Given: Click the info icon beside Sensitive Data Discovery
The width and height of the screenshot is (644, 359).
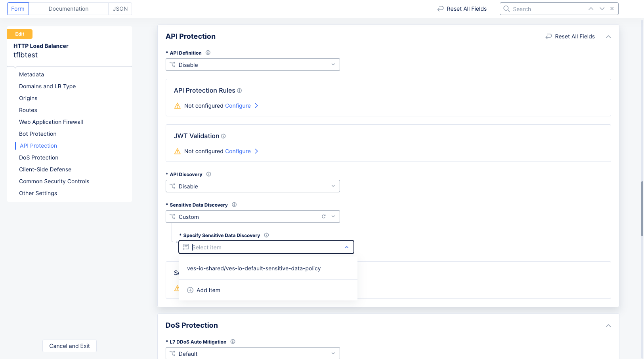Looking at the screenshot, I should coord(234,205).
